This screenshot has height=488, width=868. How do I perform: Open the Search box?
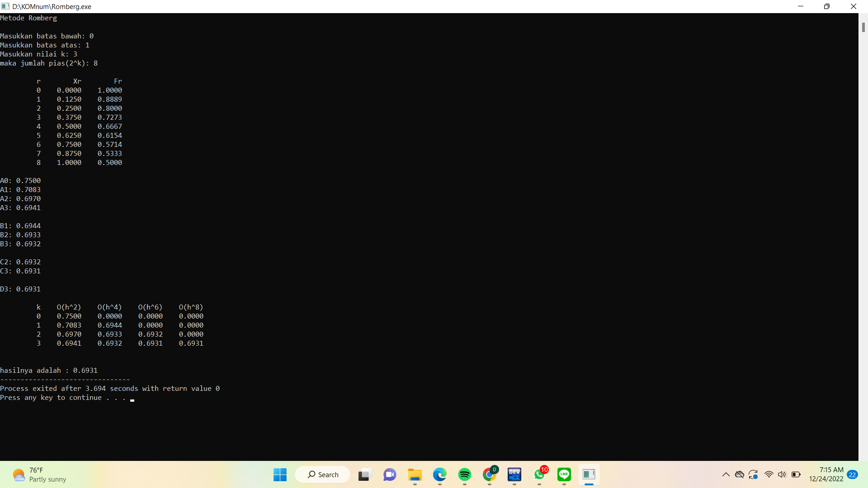click(322, 474)
